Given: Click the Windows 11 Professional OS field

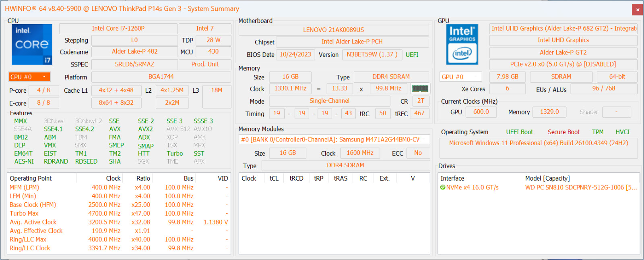Looking at the screenshot, I should click(539, 143).
